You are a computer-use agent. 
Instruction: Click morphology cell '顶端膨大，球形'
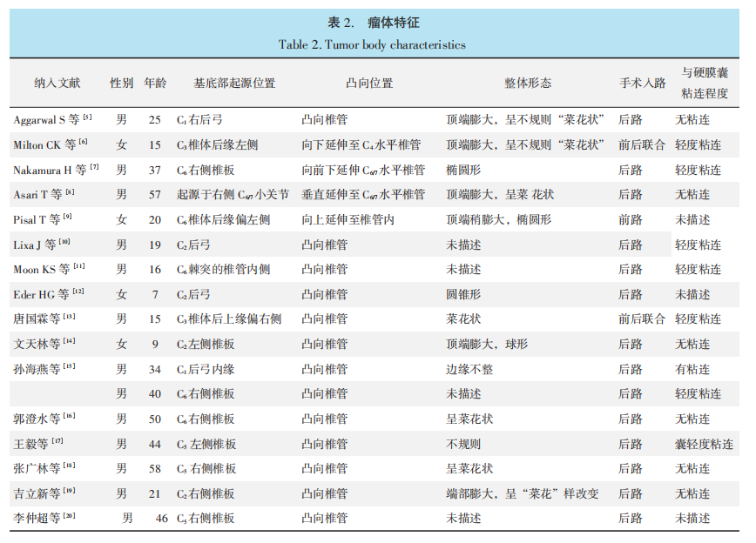coord(487,344)
